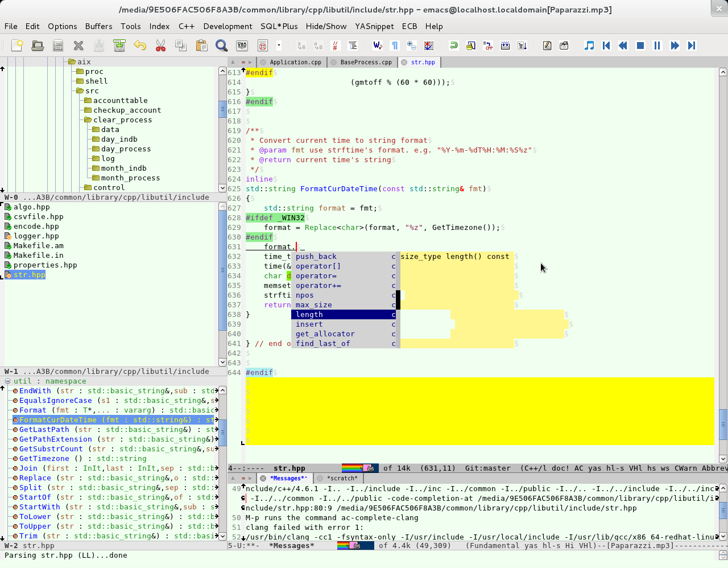Image resolution: width=728 pixels, height=568 pixels.
Task: Click the indent/align text lines icon
Action: tap(353, 46)
